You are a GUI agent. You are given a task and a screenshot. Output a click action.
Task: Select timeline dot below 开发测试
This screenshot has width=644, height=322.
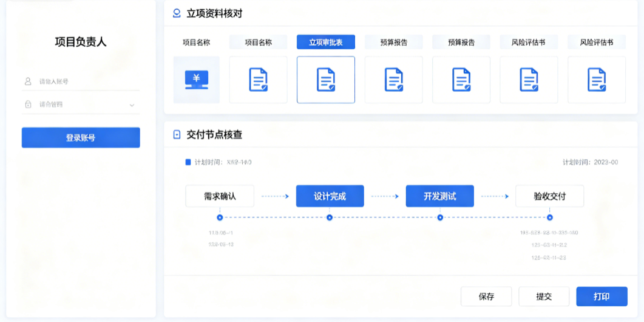tap(440, 218)
